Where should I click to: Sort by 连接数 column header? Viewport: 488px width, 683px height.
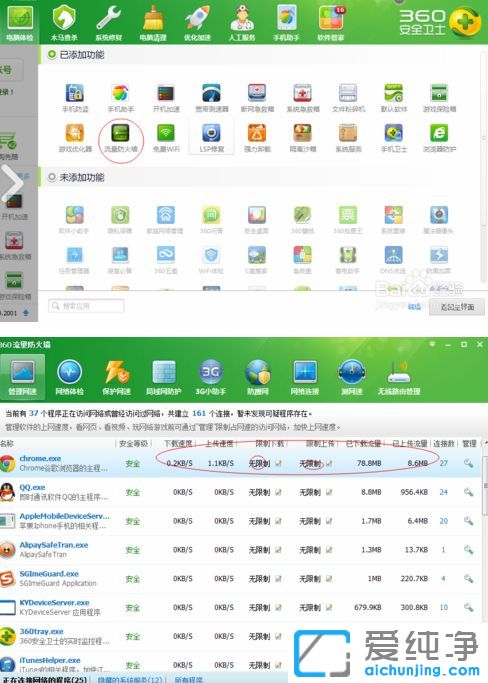coord(444,443)
